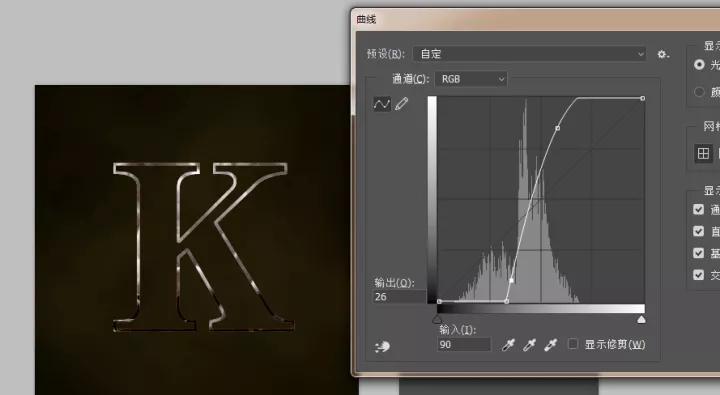Click the 输入 value field

click(464, 344)
